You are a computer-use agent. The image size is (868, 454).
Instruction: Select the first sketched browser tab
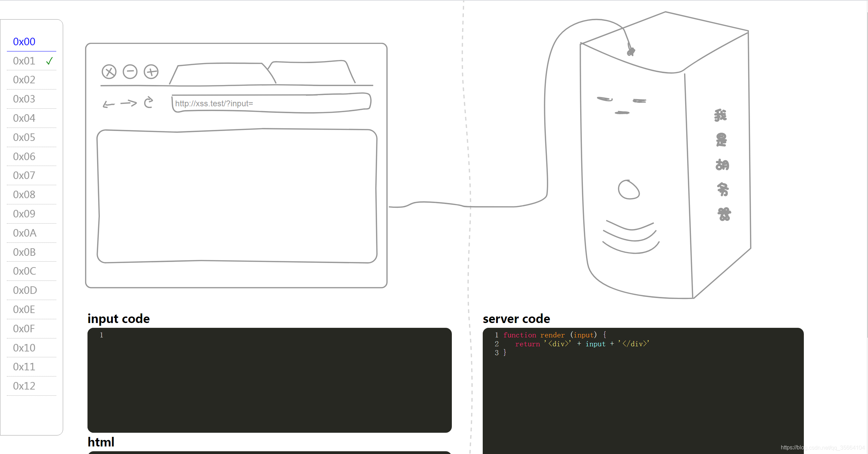point(221,74)
